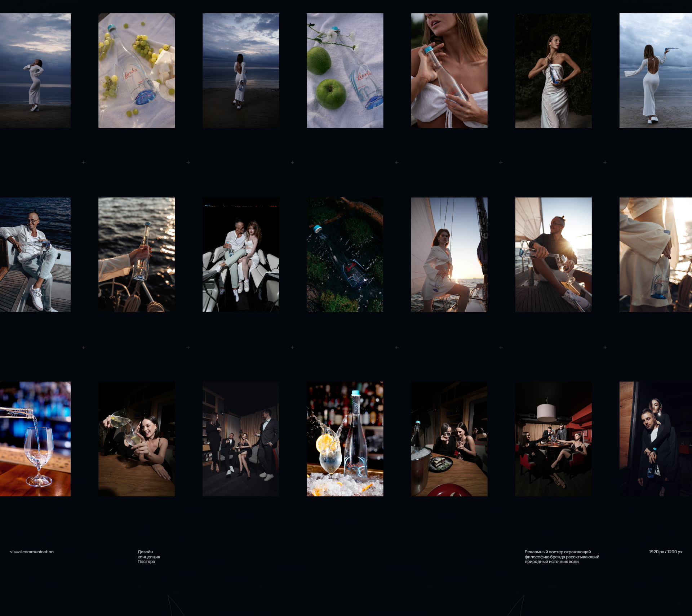
Task: Open the four people in lounge photo
Action: click(241, 439)
